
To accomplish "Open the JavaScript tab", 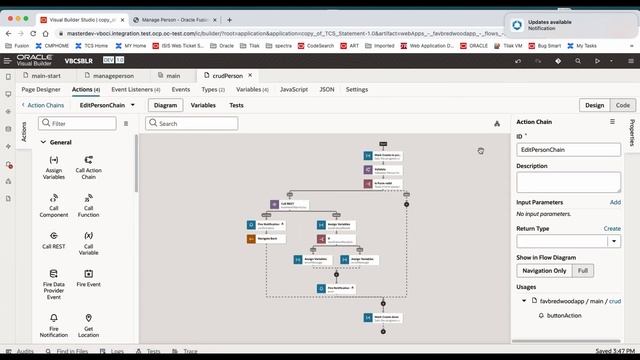I will pyautogui.click(x=294, y=89).
